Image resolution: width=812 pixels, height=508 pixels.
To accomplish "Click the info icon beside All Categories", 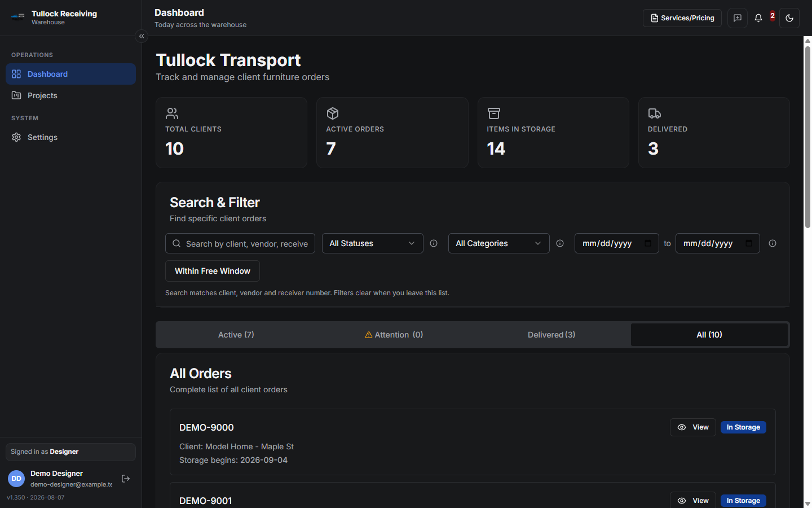I will [x=560, y=243].
